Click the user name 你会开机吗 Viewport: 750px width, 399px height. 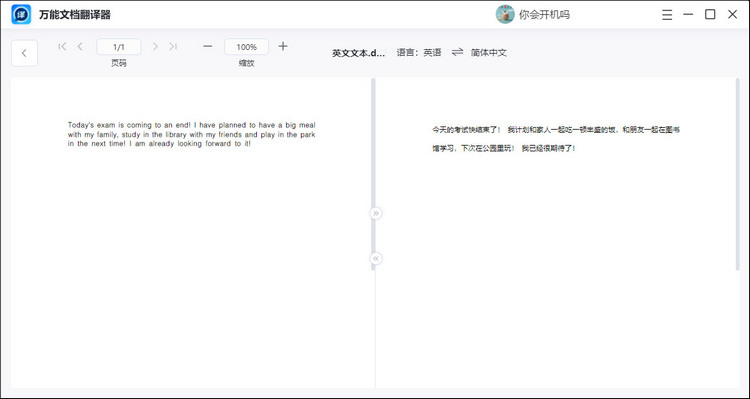click(x=544, y=15)
